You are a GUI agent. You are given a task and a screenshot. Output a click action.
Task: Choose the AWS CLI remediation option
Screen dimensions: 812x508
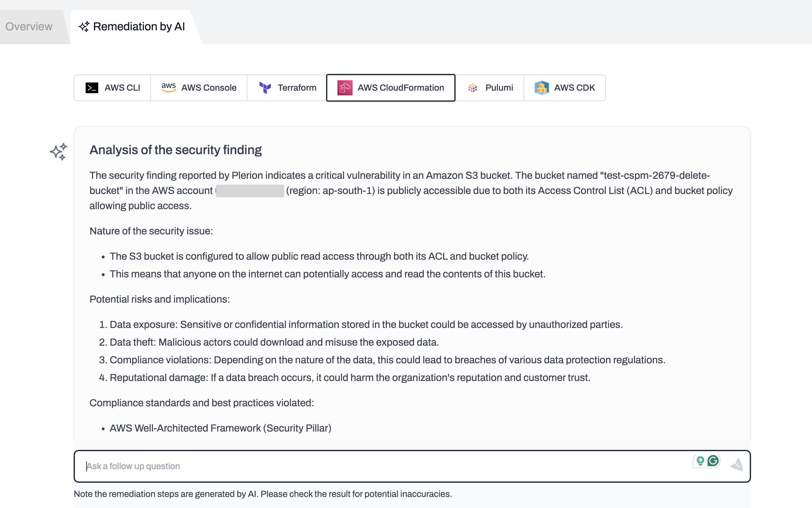click(x=112, y=88)
